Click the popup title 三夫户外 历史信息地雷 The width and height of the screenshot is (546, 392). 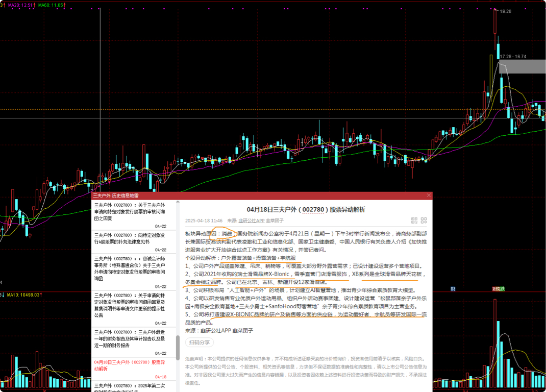[x=116, y=195]
